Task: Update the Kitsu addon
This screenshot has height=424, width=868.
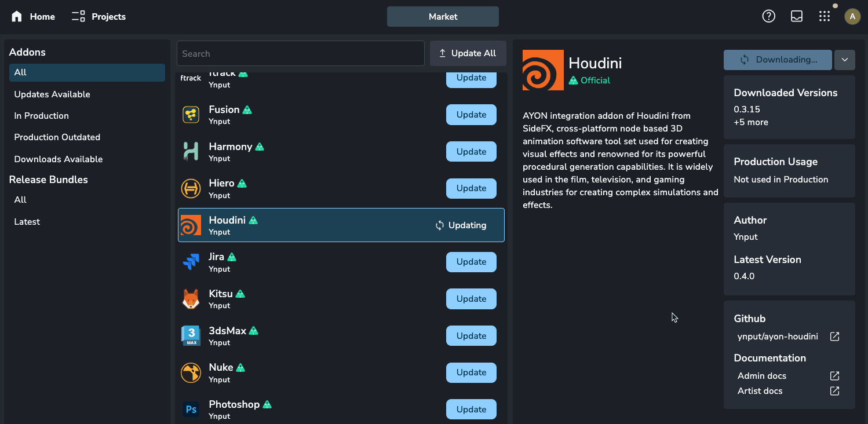Action: pyautogui.click(x=471, y=299)
